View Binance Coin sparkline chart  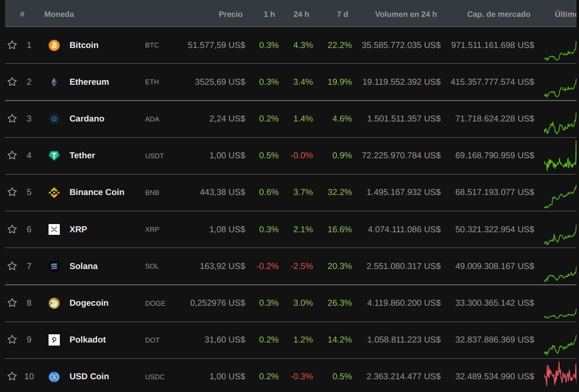point(560,197)
